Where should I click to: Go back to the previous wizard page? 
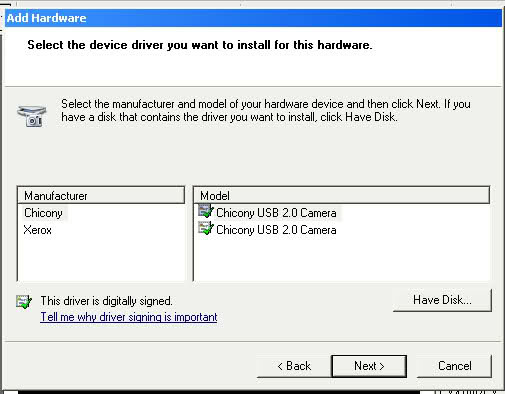coord(294,366)
